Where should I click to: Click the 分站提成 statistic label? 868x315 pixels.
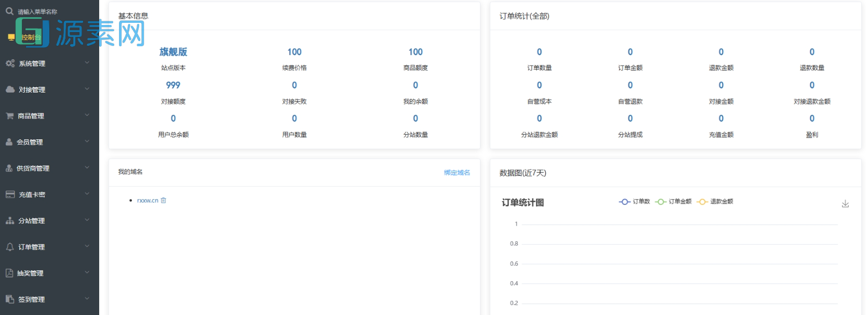[x=630, y=135]
